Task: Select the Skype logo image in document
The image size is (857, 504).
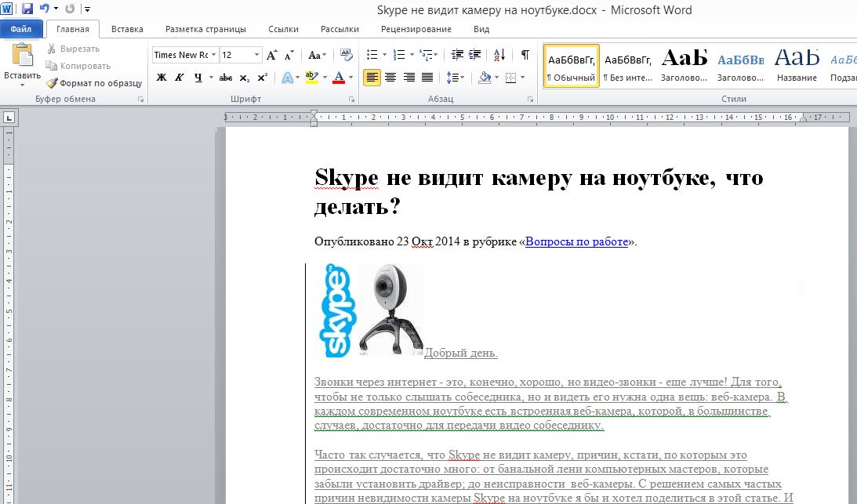Action: pyautogui.click(x=337, y=310)
